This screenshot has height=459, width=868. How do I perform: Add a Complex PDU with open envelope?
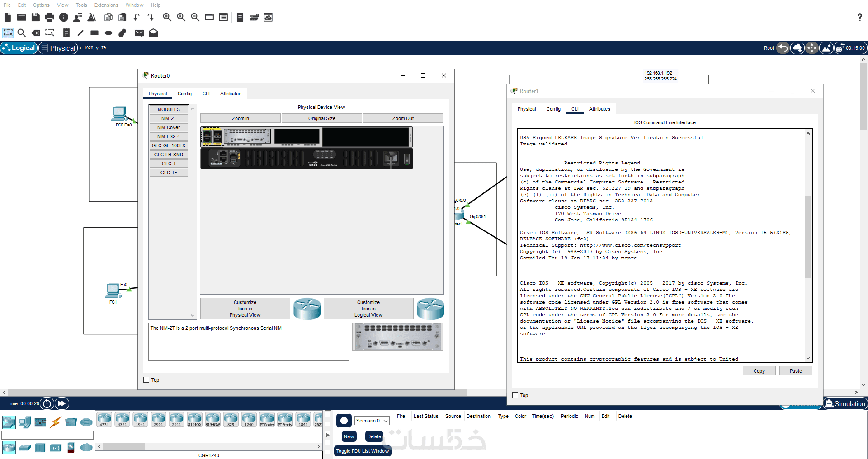(153, 33)
